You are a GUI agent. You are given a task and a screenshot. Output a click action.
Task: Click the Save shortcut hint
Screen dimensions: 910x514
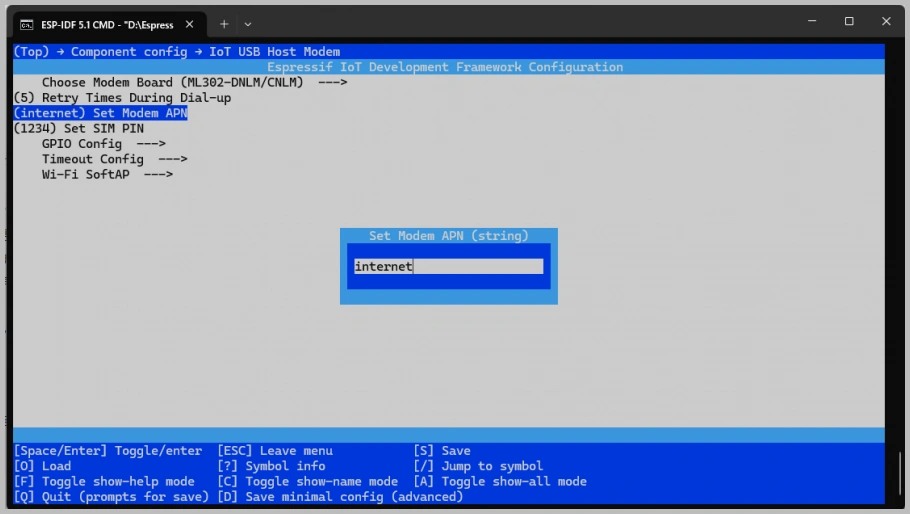pos(441,451)
